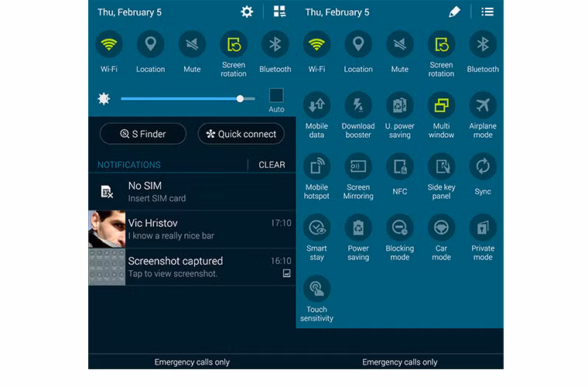This screenshot has width=588, height=387.
Task: Enable Private mode
Action: (483, 228)
